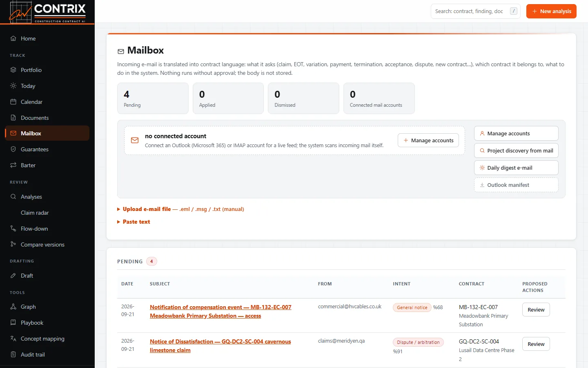Image resolution: width=588 pixels, height=368 pixels.
Task: Open the Notice of Dissatisfaction e-mail
Action: tap(220, 346)
